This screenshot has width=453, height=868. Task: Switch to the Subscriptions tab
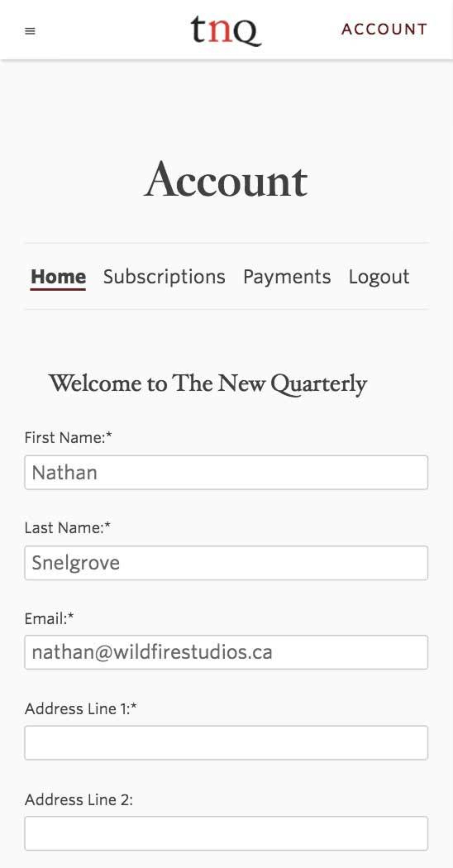164,277
